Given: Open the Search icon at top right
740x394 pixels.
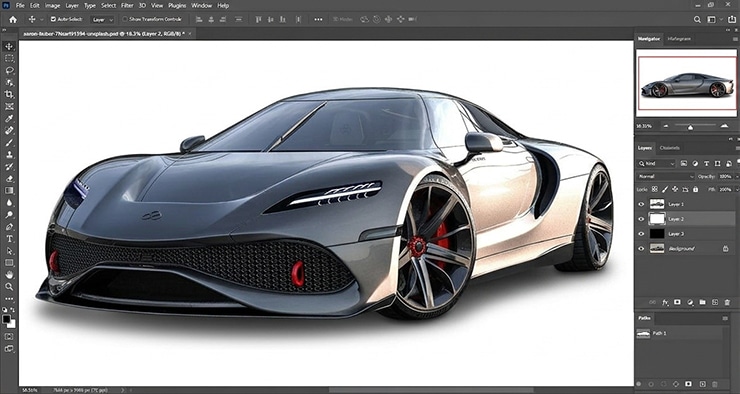Looking at the screenshot, I should point(697,19).
